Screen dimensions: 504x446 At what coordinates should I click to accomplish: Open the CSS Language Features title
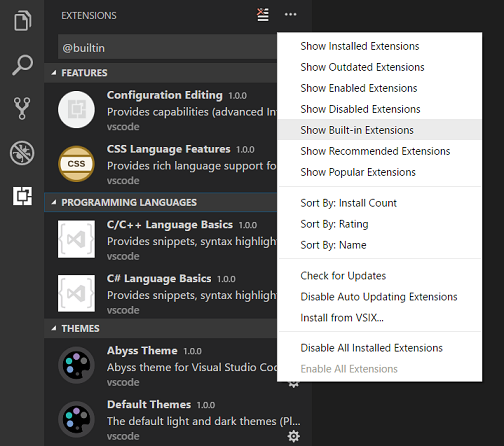pyautogui.click(x=168, y=149)
